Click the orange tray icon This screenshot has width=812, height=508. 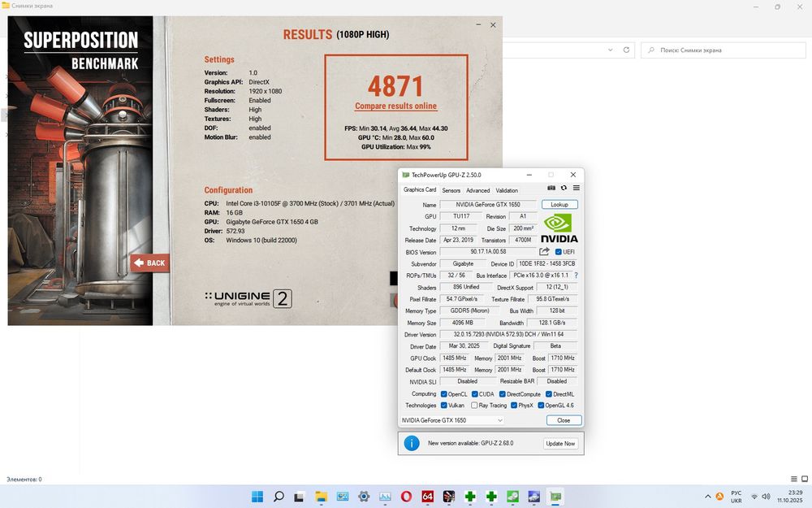click(x=719, y=497)
